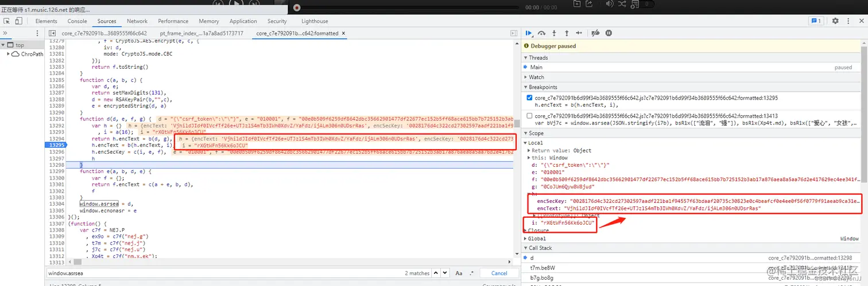
Task: Step into next function call
Action: [555, 33]
